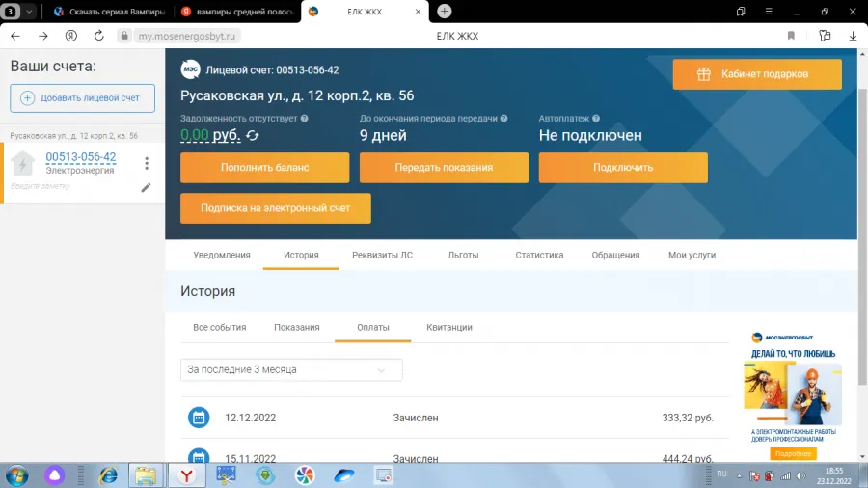Click Добавить лицевой счет button
The width and height of the screenshot is (868, 488).
pos(83,98)
